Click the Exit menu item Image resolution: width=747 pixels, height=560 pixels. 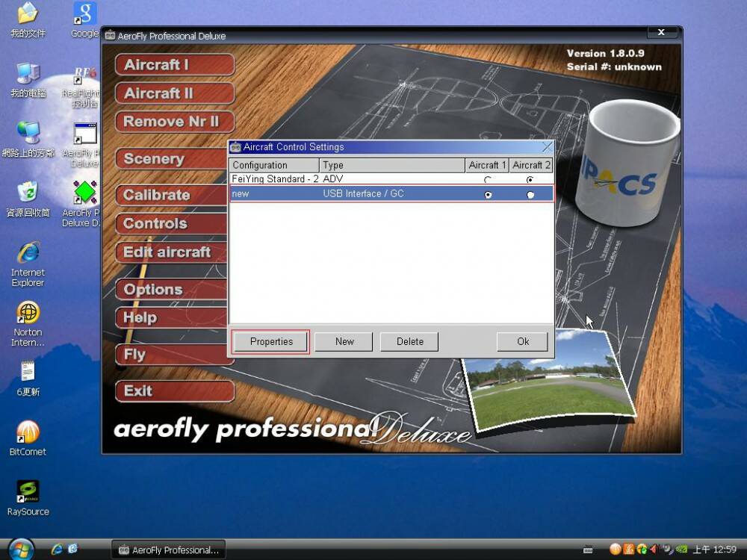(x=175, y=391)
